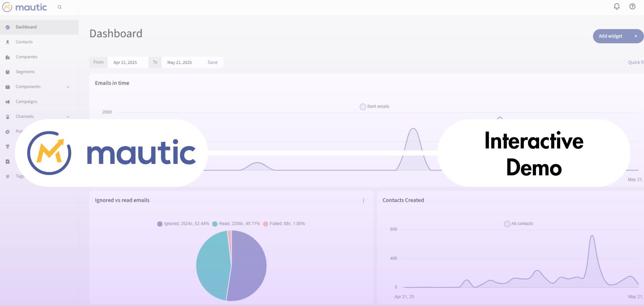Open help with the question mark icon

tap(632, 6)
